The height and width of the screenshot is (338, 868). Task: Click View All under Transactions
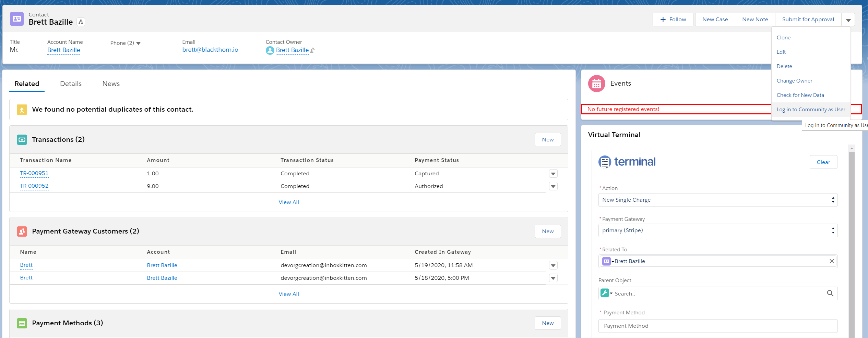pyautogui.click(x=289, y=202)
